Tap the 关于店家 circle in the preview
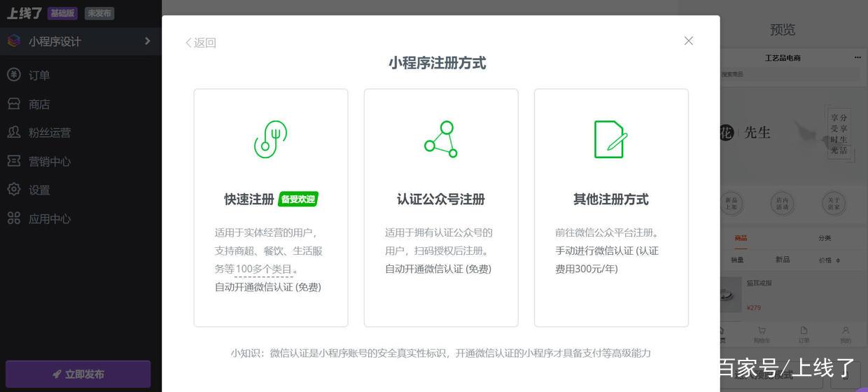Screen dimensions: 868x392 pos(834,204)
